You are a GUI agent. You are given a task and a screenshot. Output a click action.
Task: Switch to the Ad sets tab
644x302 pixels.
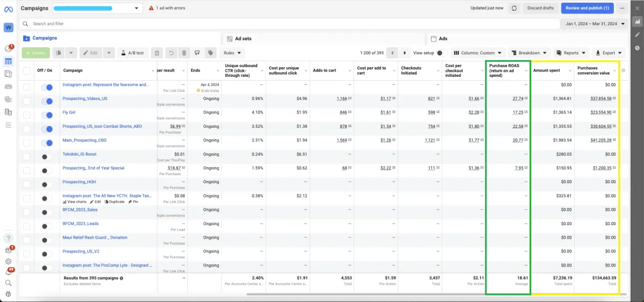[243, 39]
